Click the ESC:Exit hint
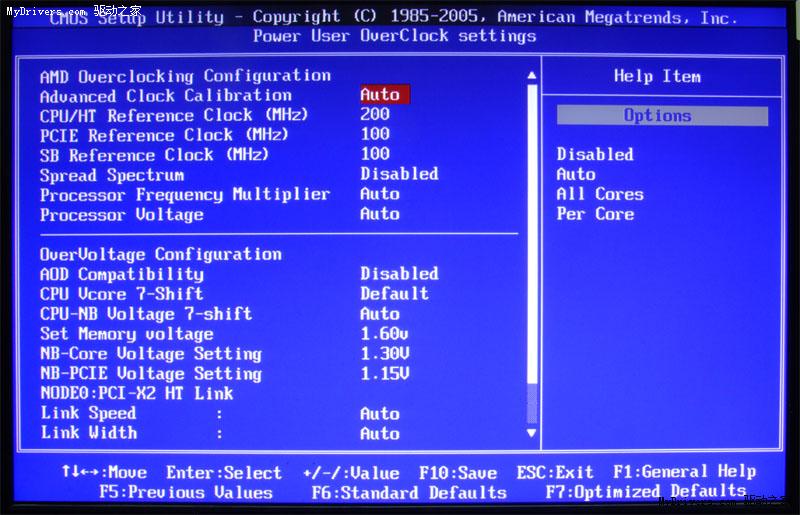The width and height of the screenshot is (800, 515). click(555, 473)
